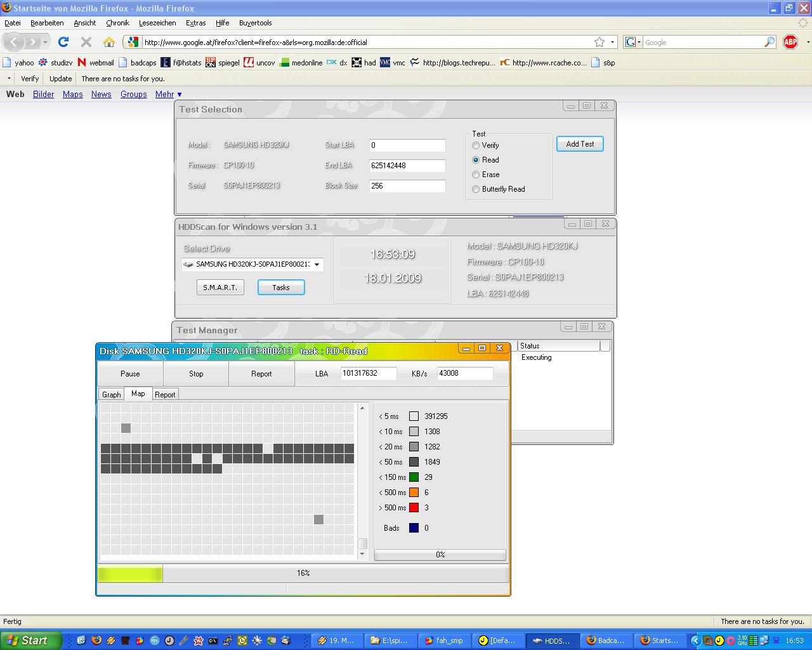Click the End LBA input field
Screen dimensions: 812x650
click(x=407, y=166)
